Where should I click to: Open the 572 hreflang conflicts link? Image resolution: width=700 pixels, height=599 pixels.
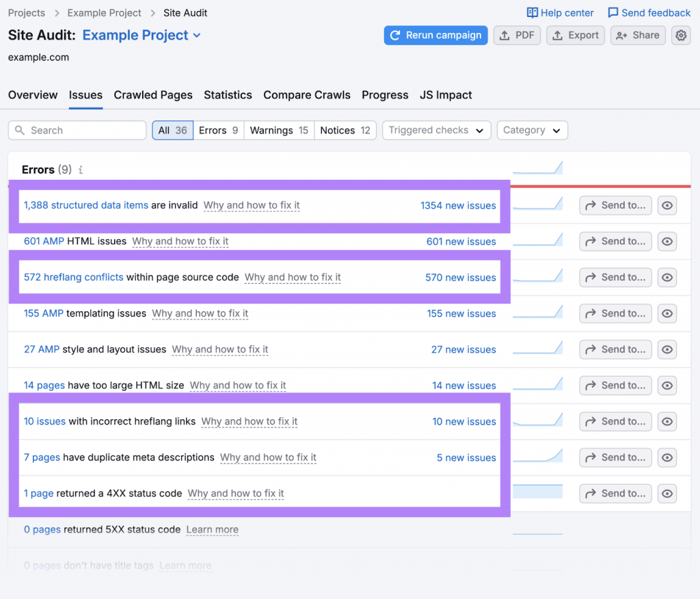click(73, 277)
